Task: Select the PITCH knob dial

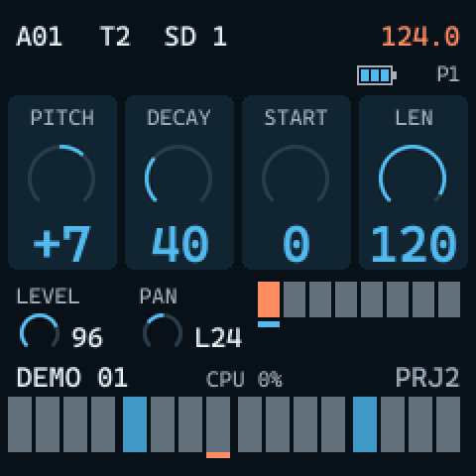Action: point(61,175)
